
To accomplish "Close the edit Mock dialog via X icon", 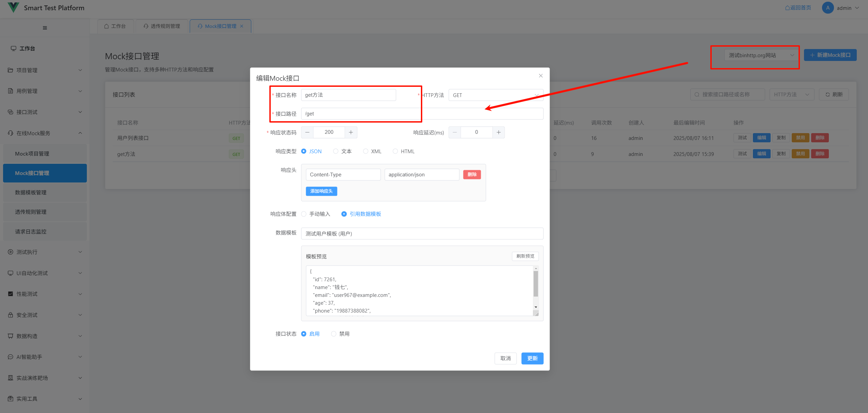I will click(x=541, y=76).
